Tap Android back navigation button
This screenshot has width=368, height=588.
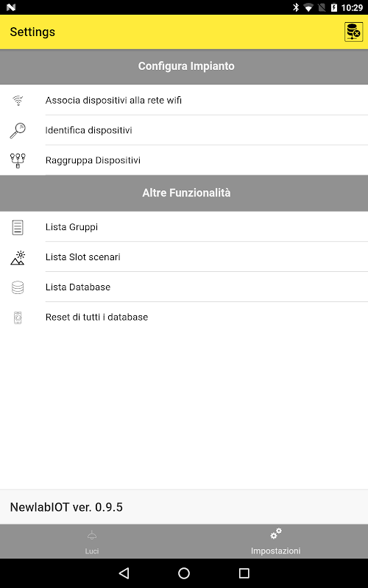coord(124,573)
